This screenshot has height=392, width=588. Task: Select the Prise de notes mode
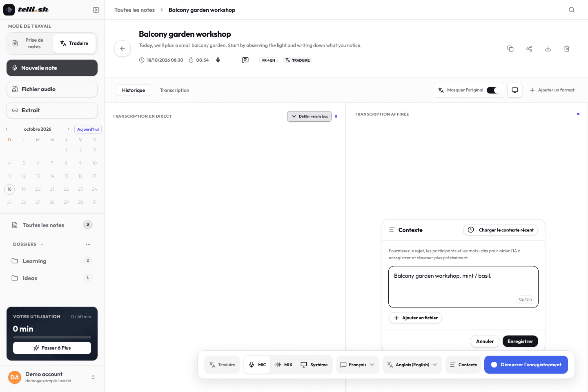pyautogui.click(x=30, y=43)
